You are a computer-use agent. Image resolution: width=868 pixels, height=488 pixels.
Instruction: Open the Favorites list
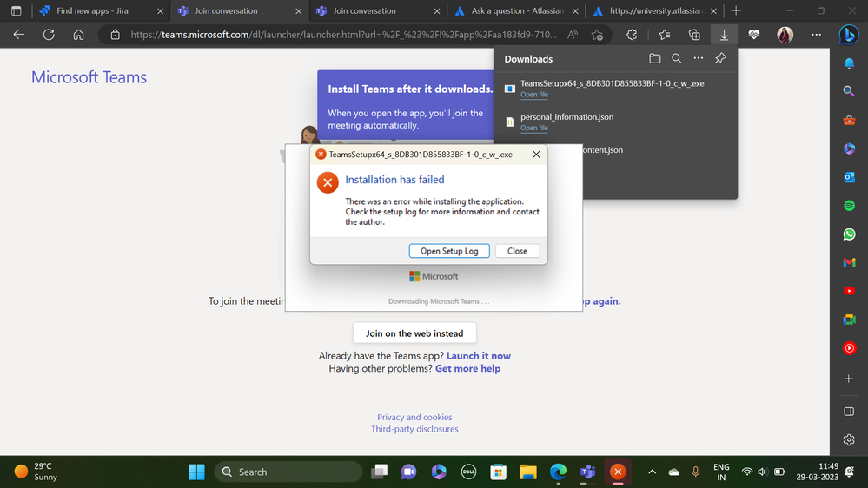tap(665, 35)
